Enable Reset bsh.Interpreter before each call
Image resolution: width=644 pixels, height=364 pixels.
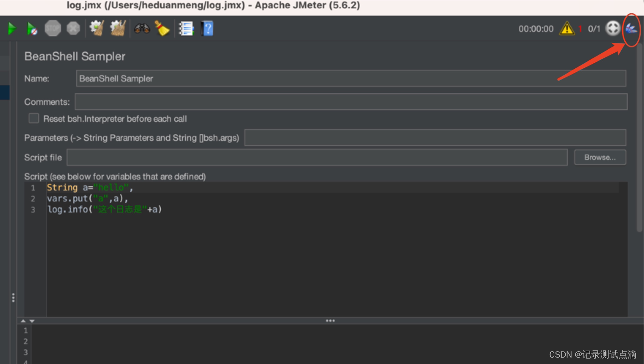(34, 118)
